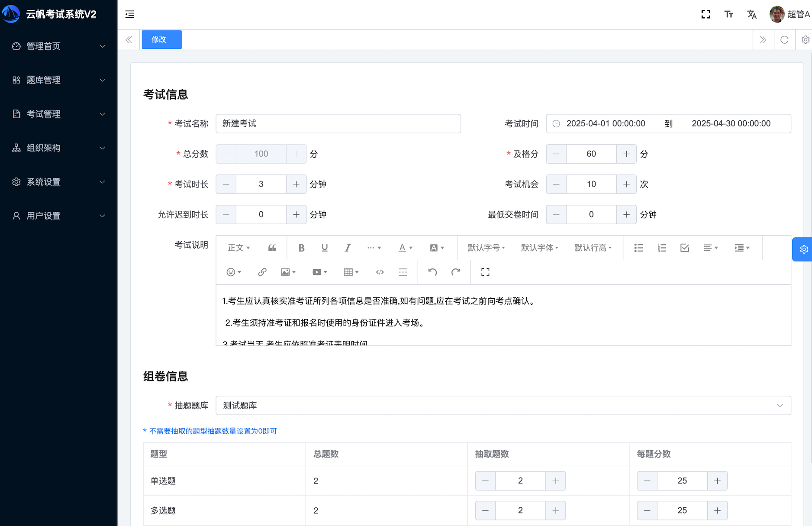Image resolution: width=812 pixels, height=526 pixels.
Task: Apply bold formatting in the editor
Action: (x=301, y=248)
